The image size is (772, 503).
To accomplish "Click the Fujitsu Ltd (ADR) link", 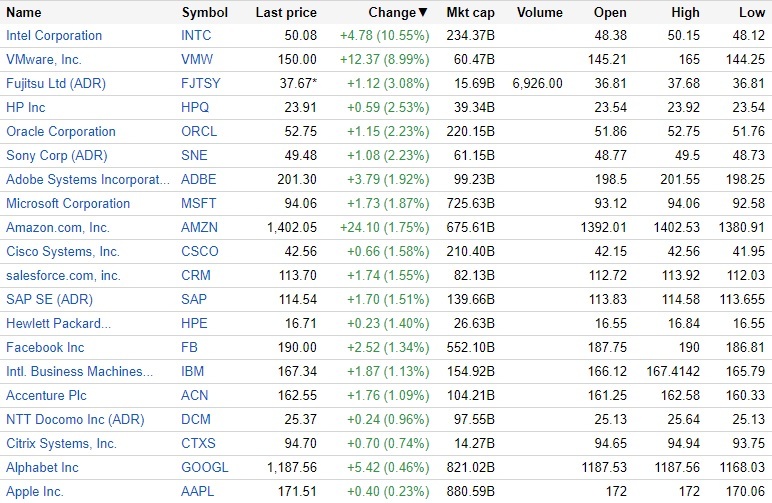I will pos(56,84).
